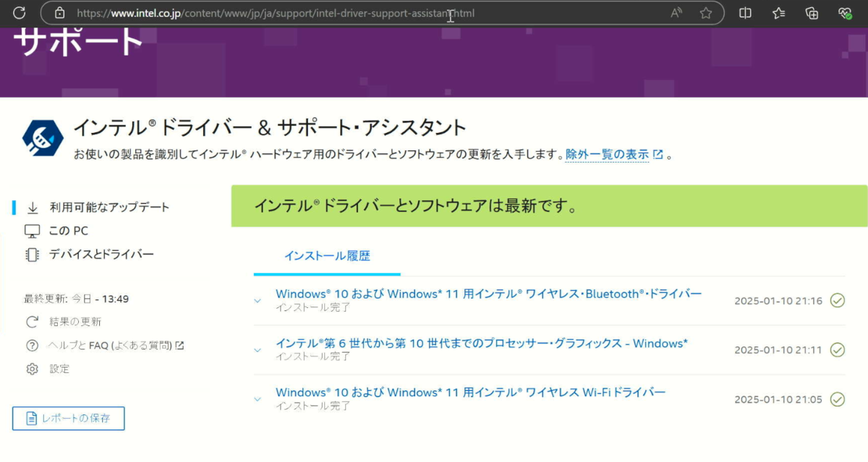The image size is (868, 462).
Task: Click the completed checkmark for Wi-Fi driver
Action: (838, 398)
